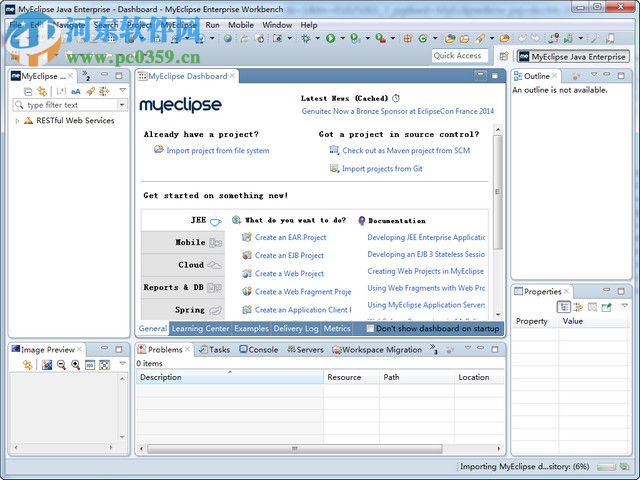
Task: Open the Window menu
Action: coord(277,24)
